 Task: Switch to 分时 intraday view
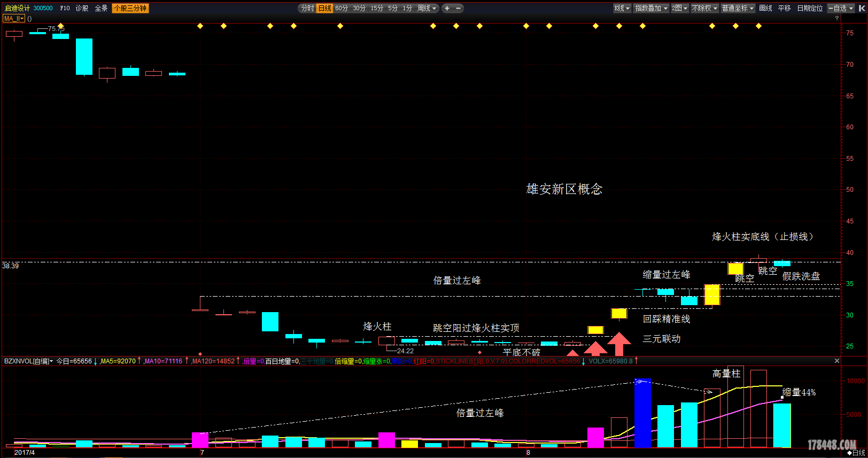tap(307, 8)
